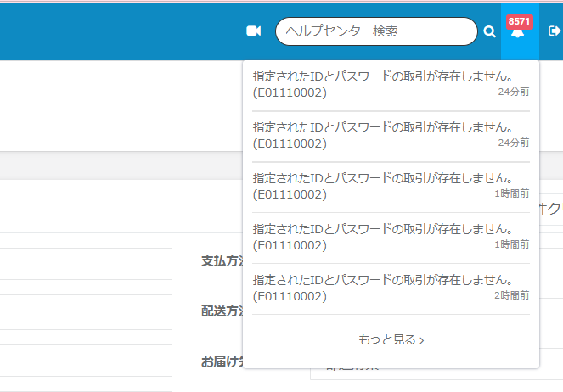This screenshot has width=563, height=392.
Task: Click the 24分前 timestamp on first notification
Action: (513, 92)
